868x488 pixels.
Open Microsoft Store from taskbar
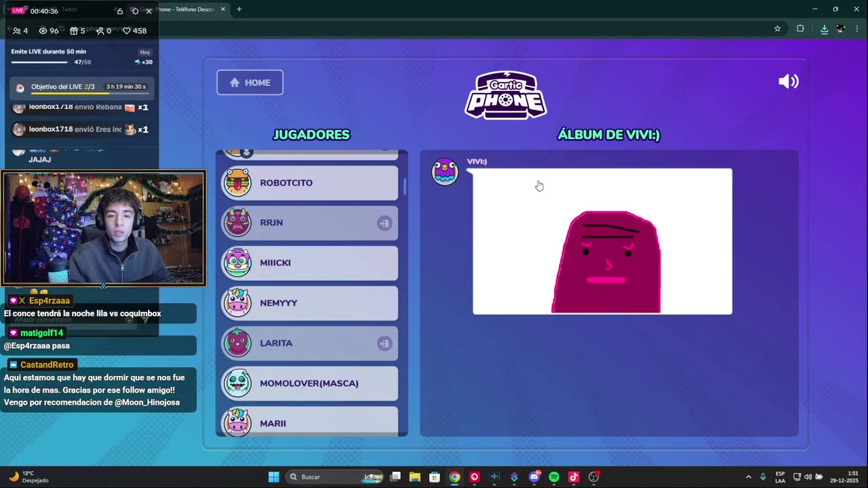pos(435,476)
